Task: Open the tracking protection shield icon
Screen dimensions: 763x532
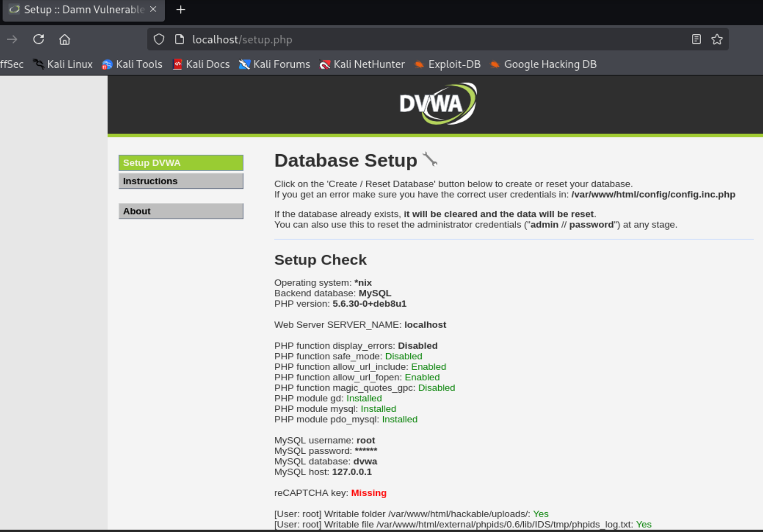Action: pyautogui.click(x=159, y=40)
